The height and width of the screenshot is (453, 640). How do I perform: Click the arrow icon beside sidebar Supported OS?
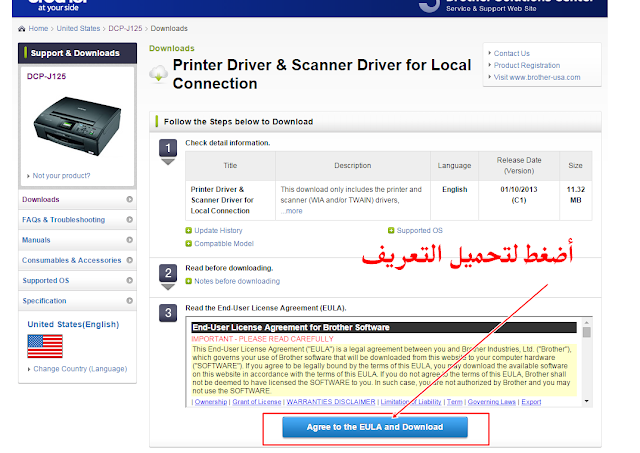(129, 280)
